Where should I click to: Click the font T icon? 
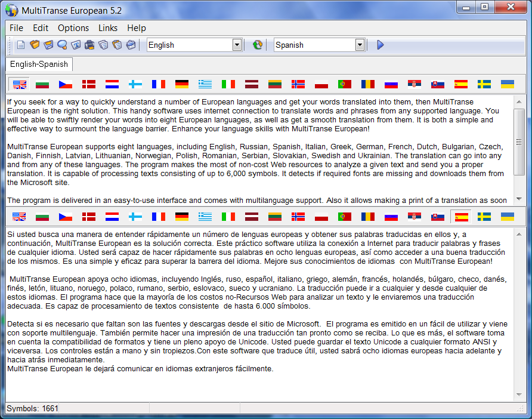[x=76, y=45]
